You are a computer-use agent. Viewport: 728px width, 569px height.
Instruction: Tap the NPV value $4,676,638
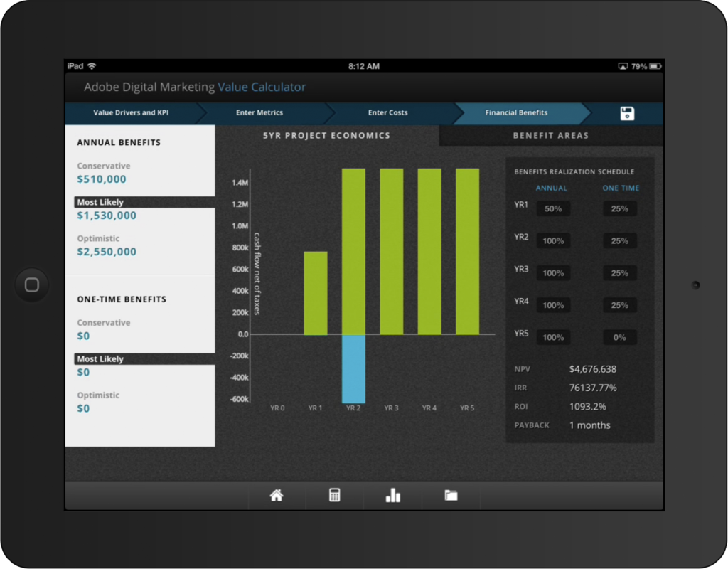[x=593, y=369]
